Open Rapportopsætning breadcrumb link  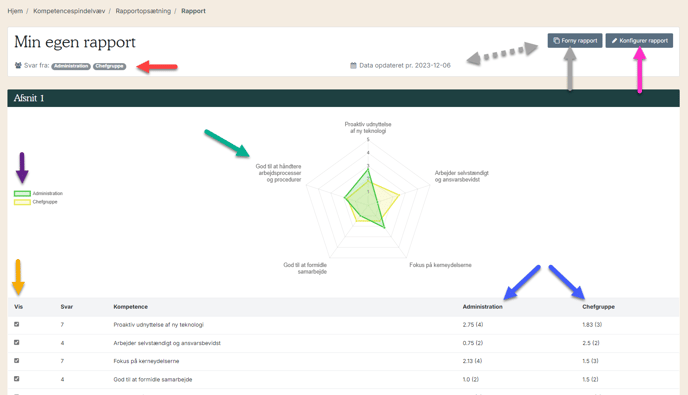(143, 11)
